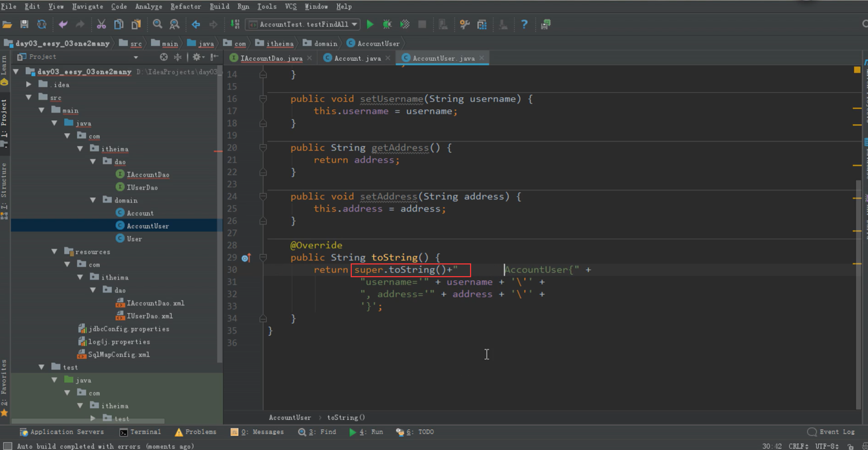Click project panel settings gear icon
The width and height of the screenshot is (868, 450).
pyautogui.click(x=197, y=57)
